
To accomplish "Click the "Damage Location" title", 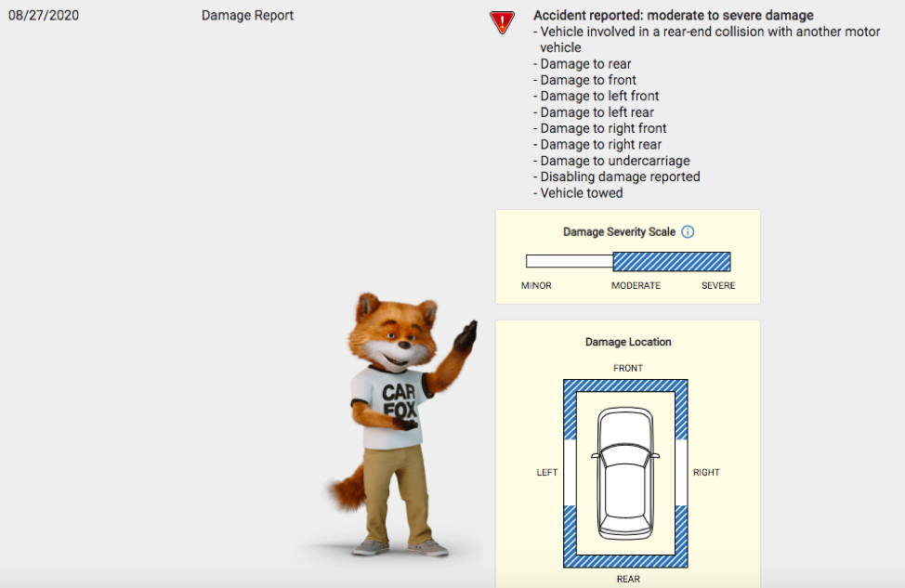I will coord(628,342).
